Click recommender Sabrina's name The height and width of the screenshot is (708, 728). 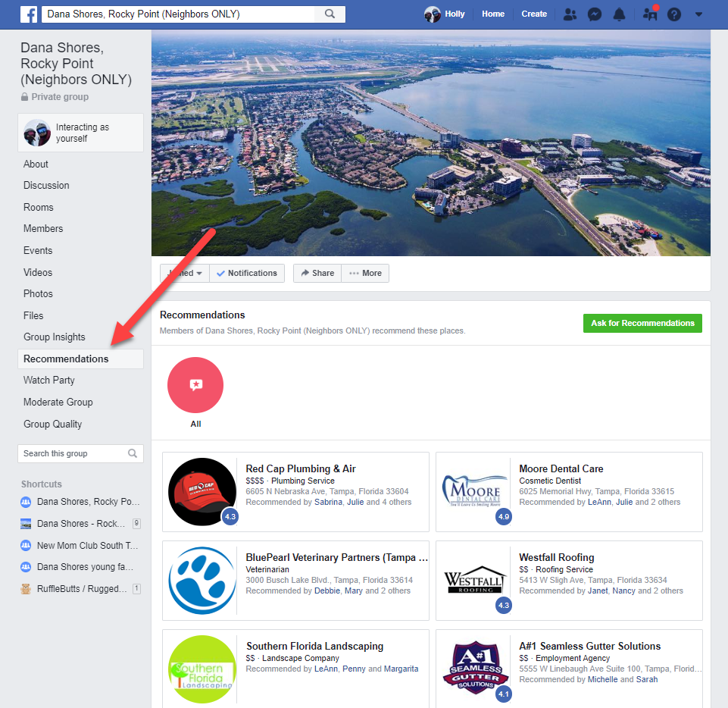coord(328,503)
